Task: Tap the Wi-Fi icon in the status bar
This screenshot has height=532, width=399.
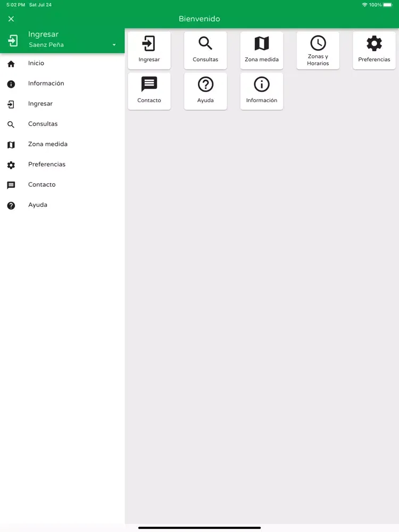Action: 364,5
